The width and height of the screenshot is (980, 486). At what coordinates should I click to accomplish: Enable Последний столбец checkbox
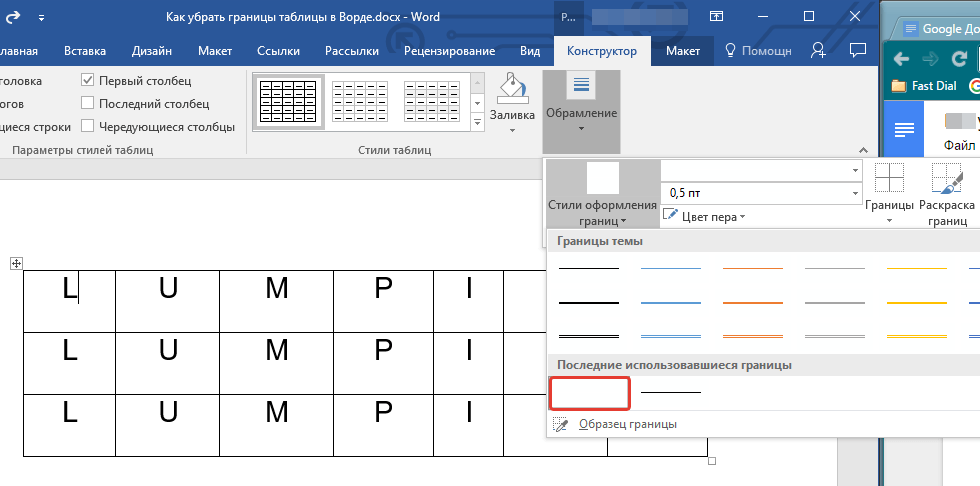pos(88,103)
